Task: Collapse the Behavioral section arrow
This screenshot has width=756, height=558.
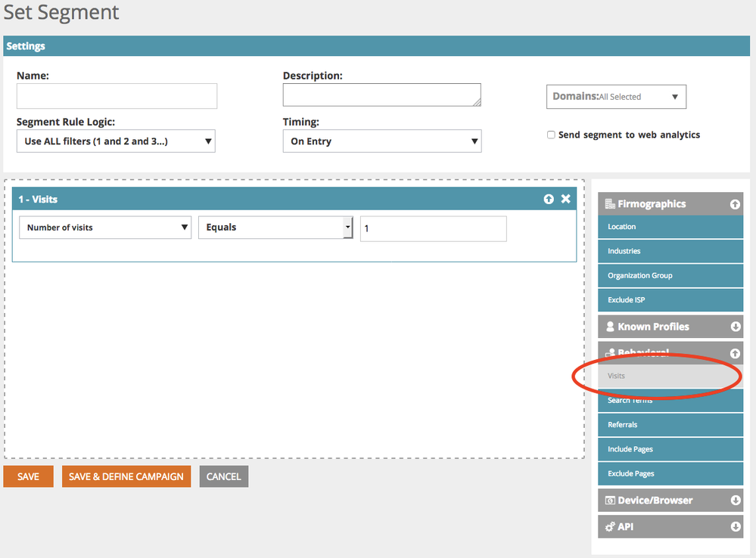Action: [734, 353]
